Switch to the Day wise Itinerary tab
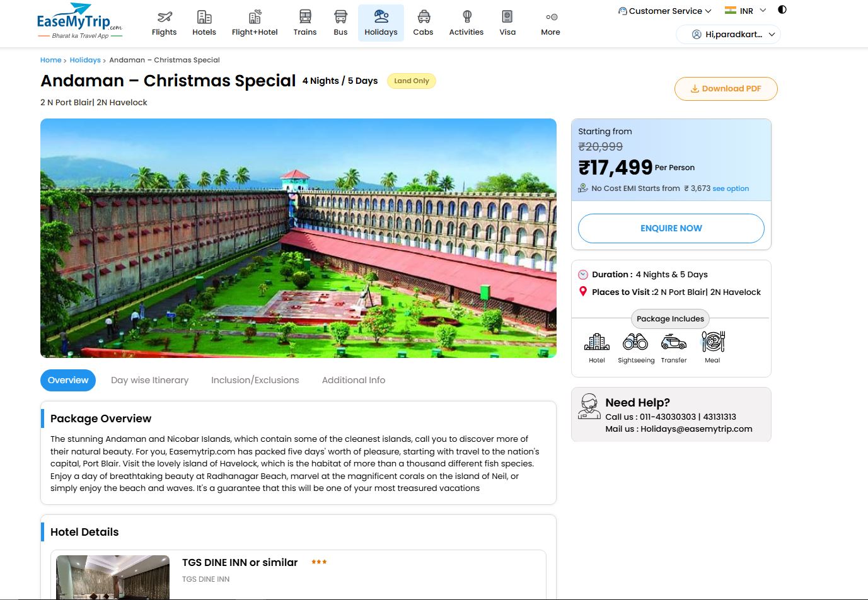The height and width of the screenshot is (600, 868). pos(149,380)
